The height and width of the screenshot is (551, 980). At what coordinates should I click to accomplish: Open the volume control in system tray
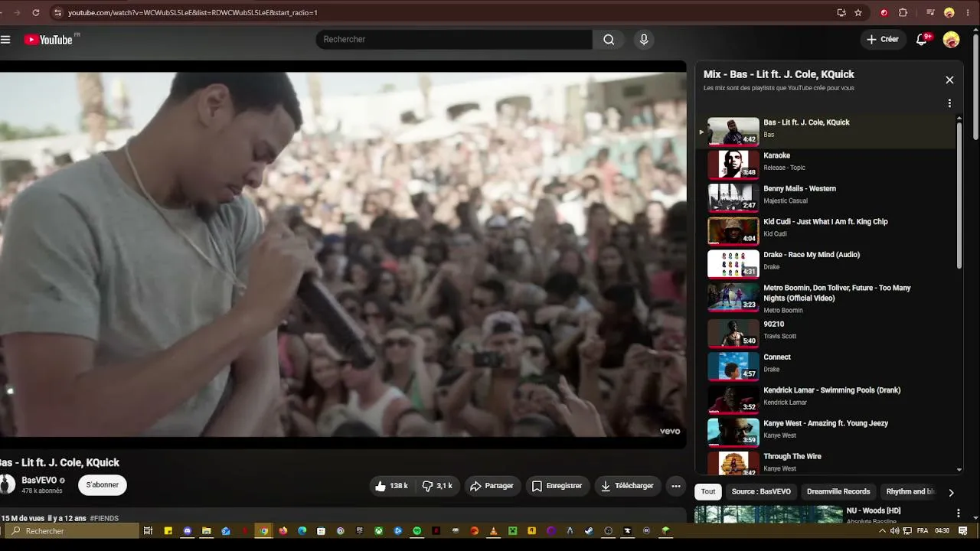(894, 531)
